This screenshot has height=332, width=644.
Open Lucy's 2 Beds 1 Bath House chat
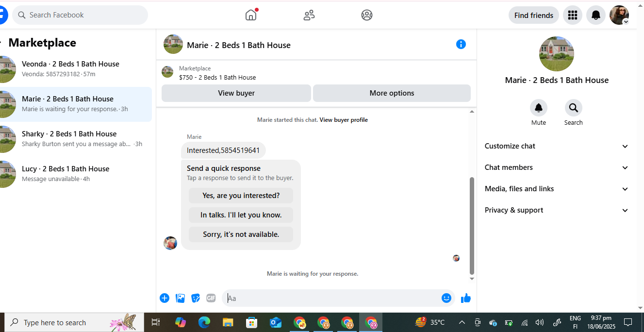pyautogui.click(x=76, y=174)
